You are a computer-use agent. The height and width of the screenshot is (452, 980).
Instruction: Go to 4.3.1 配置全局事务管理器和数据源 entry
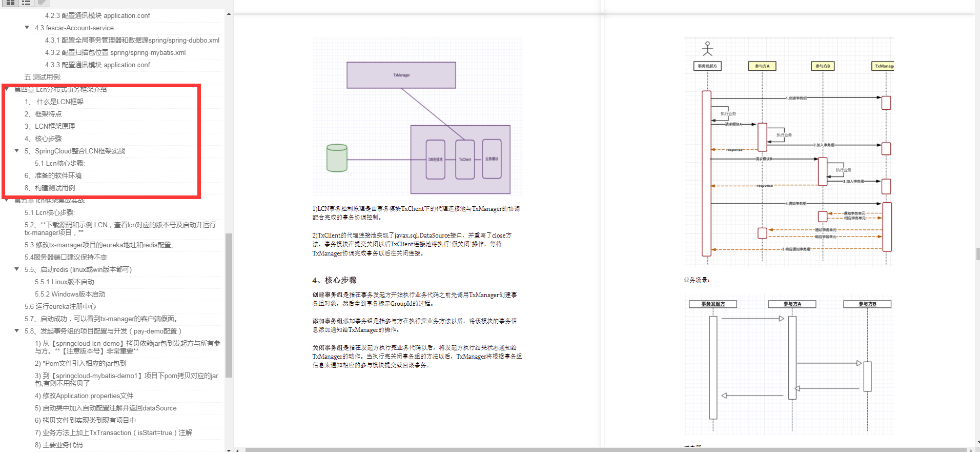point(132,40)
